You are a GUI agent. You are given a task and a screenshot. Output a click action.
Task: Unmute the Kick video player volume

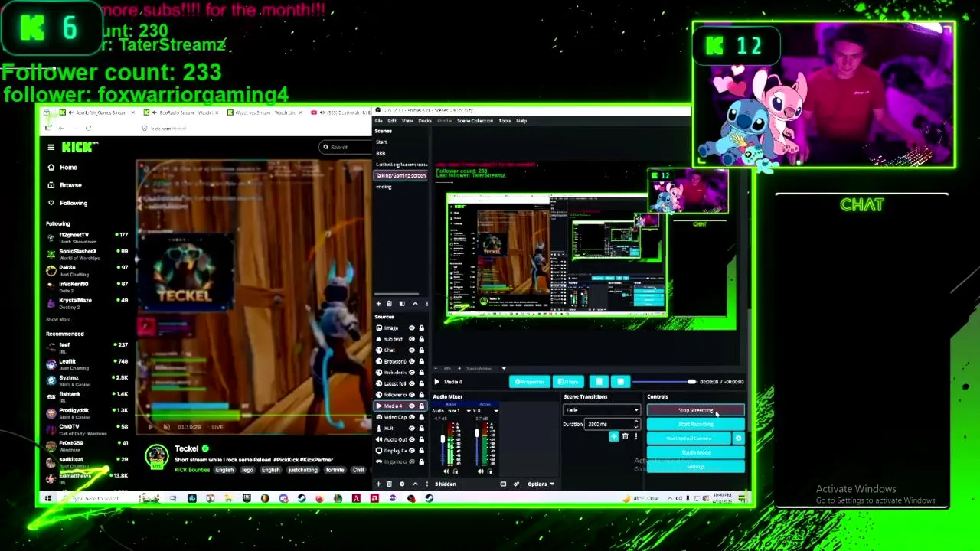click(166, 427)
